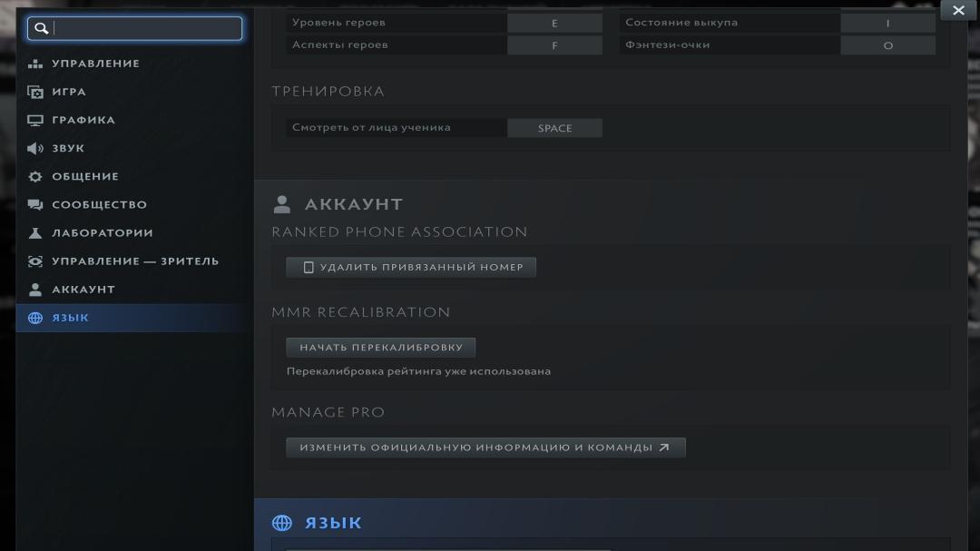Click the Графика monitor icon
Image resolution: width=980 pixels, height=551 pixels.
click(35, 120)
